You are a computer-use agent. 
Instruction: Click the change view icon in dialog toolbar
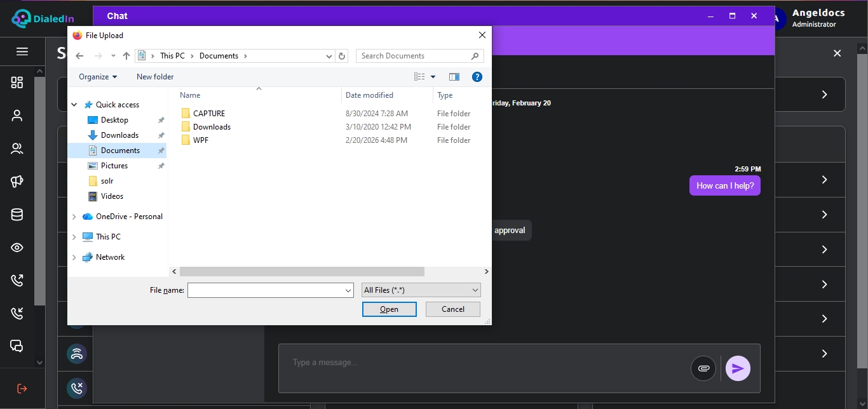pyautogui.click(x=419, y=77)
